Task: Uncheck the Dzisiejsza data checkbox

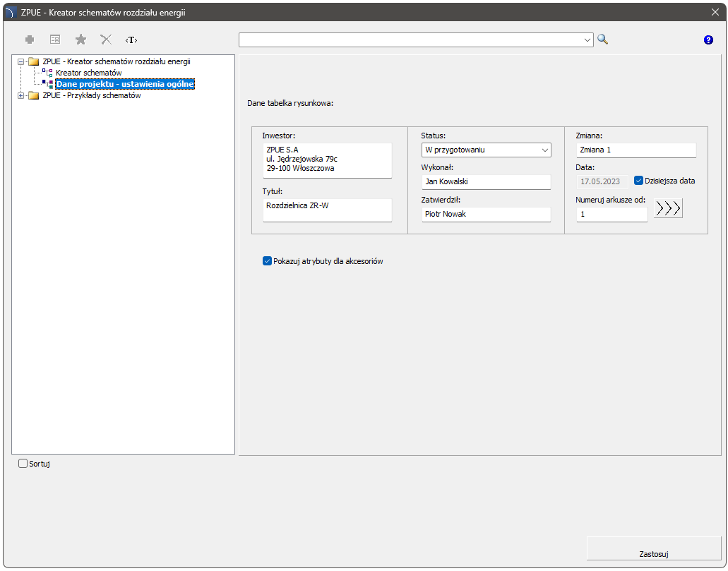Action: pos(638,181)
